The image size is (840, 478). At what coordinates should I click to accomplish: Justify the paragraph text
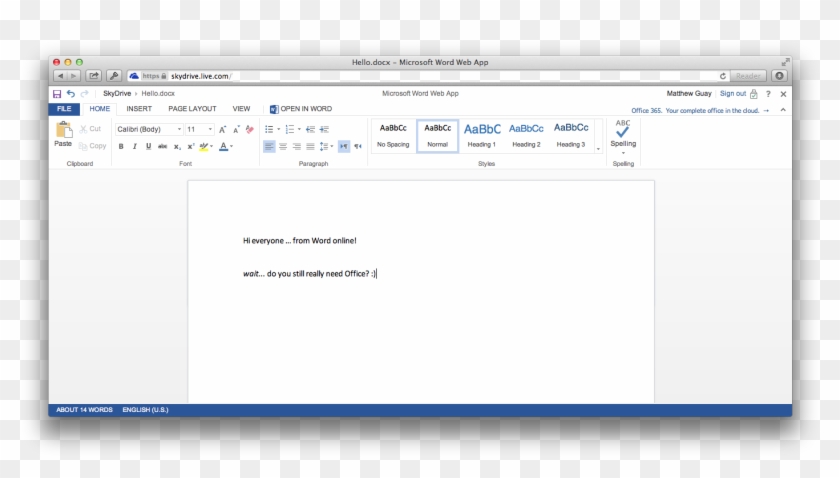pyautogui.click(x=310, y=146)
